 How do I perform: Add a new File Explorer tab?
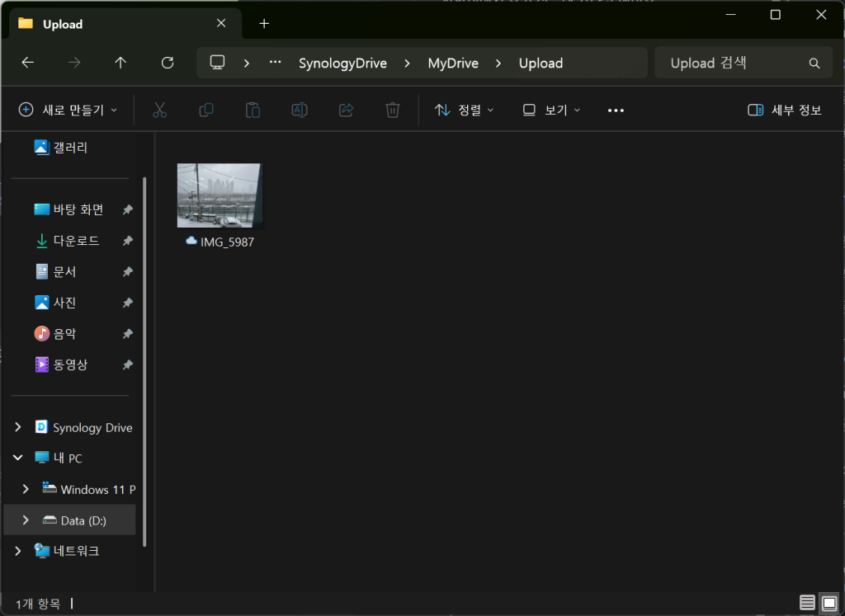(x=264, y=23)
